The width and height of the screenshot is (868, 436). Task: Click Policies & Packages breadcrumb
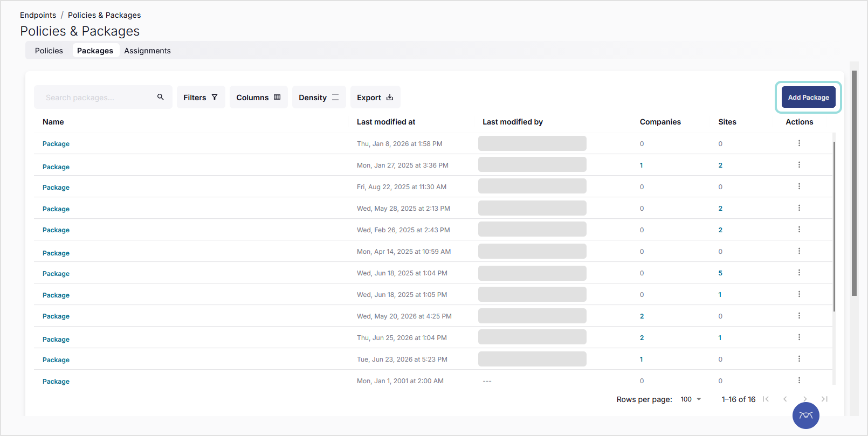[x=105, y=15]
